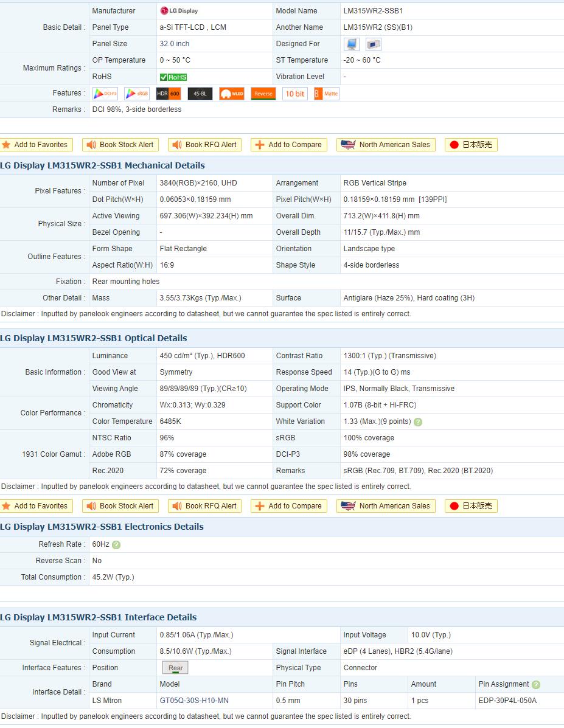Click top North American Sales button
Screen dimensions: 564x728
coord(386,145)
